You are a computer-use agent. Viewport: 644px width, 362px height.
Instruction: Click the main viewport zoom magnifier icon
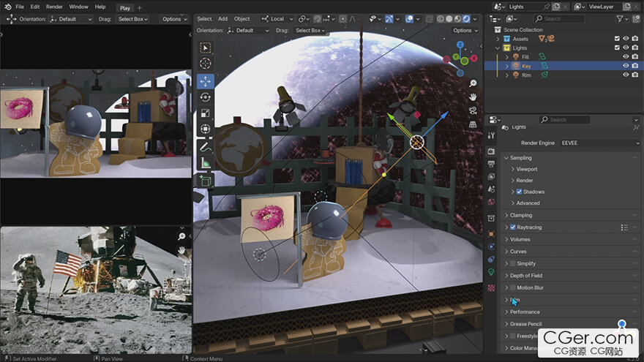click(x=473, y=83)
